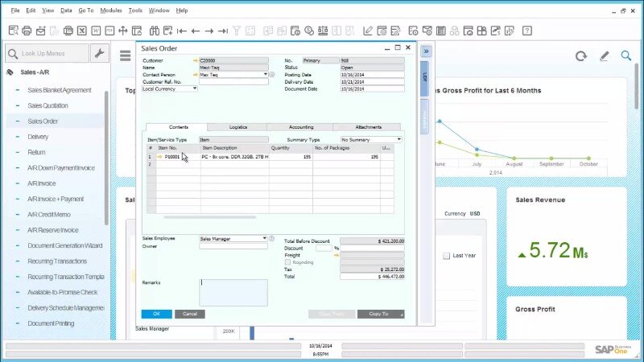Click the orange link arrow next to Customer
This screenshot has width=644, height=362.
click(x=194, y=60)
